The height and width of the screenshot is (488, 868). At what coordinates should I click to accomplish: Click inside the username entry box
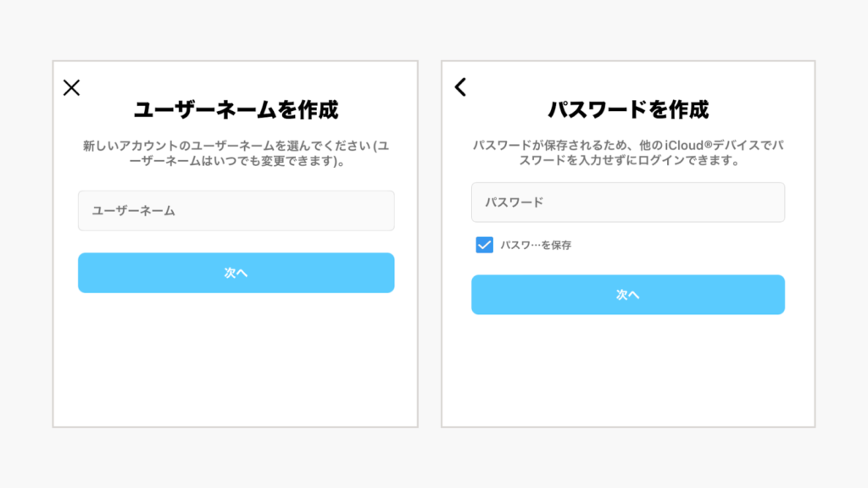[x=236, y=210]
